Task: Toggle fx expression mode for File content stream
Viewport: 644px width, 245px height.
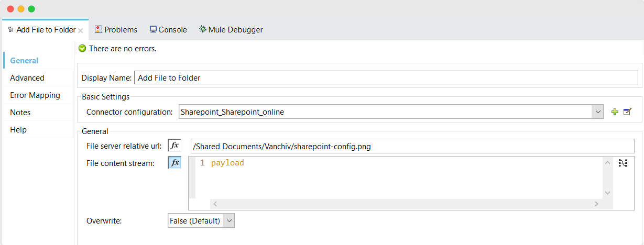Action: [174, 163]
